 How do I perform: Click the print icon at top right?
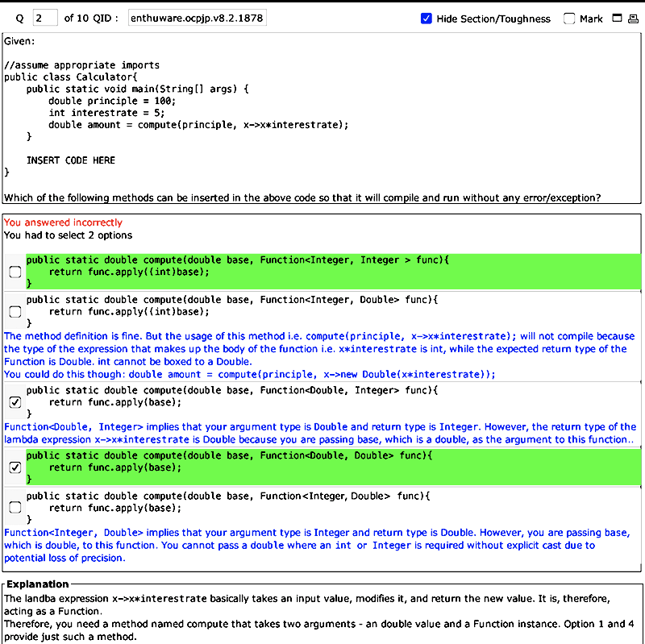(x=633, y=18)
